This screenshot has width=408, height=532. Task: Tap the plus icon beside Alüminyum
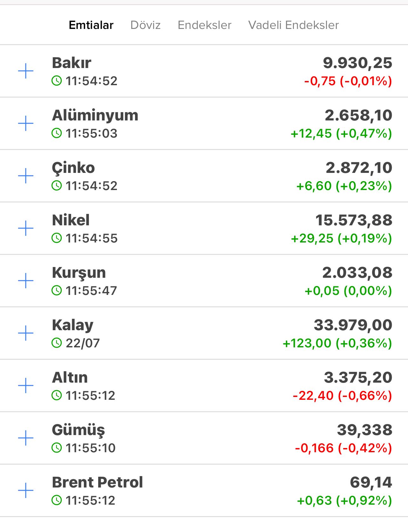(x=26, y=123)
